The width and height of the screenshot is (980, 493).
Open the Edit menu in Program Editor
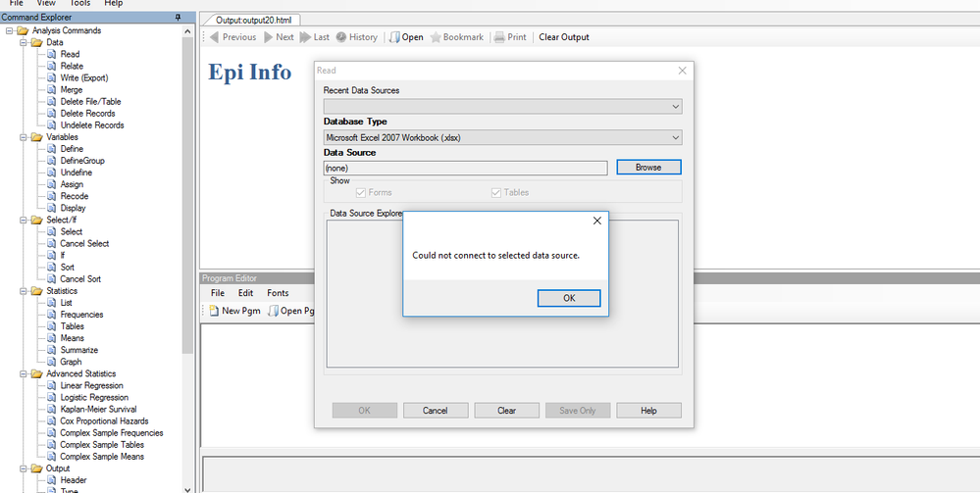[245, 293]
